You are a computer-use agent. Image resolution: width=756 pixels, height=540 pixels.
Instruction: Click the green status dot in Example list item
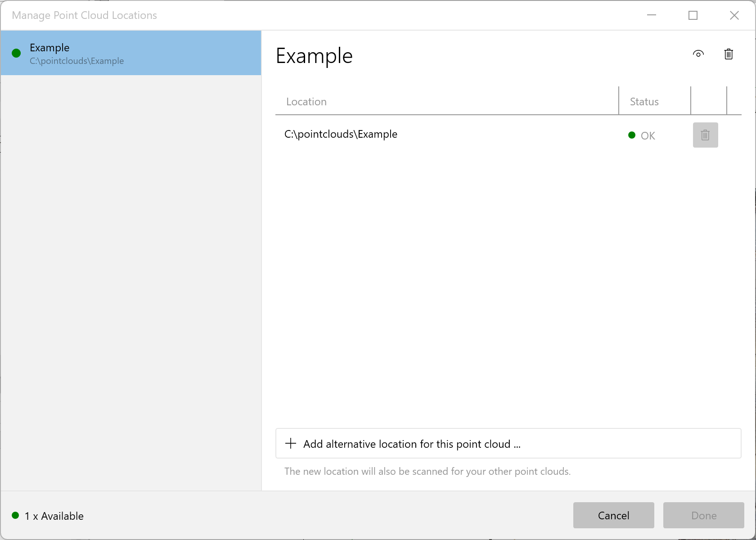tap(16, 54)
